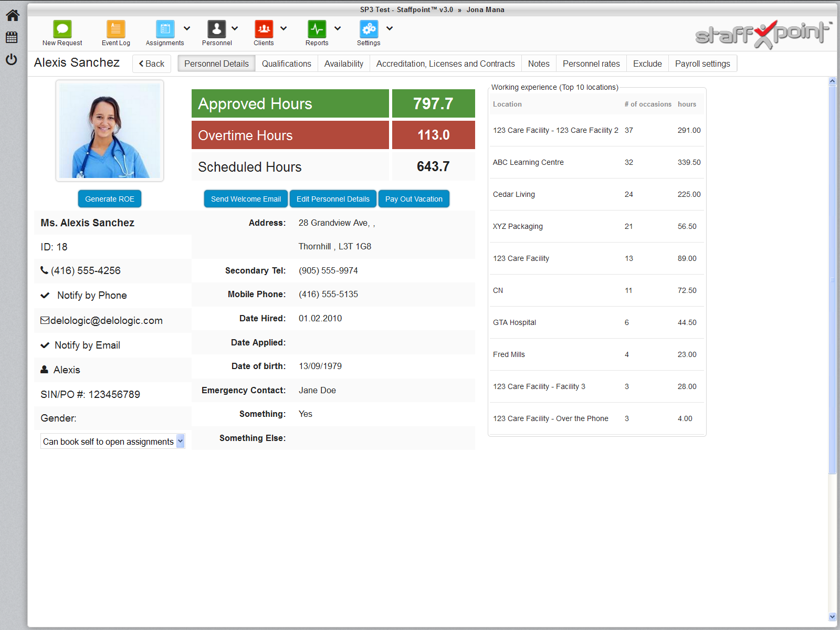Viewport: 840px width, 630px height.
Task: Open the New Request tool
Action: pyautogui.click(x=62, y=33)
